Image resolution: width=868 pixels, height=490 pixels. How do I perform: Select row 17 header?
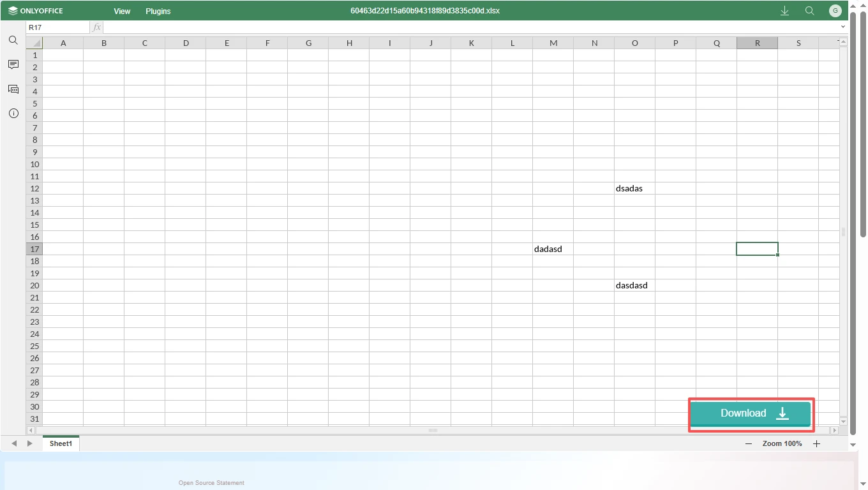point(34,249)
